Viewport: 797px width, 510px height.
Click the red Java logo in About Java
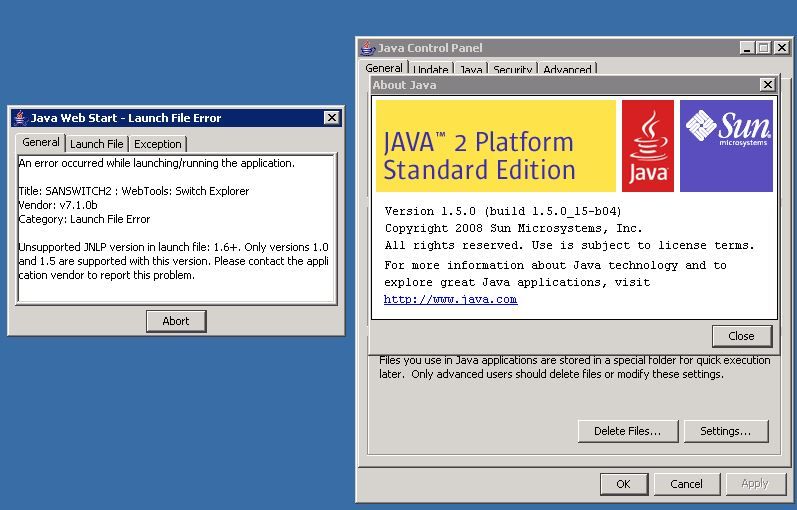pyautogui.click(x=648, y=146)
